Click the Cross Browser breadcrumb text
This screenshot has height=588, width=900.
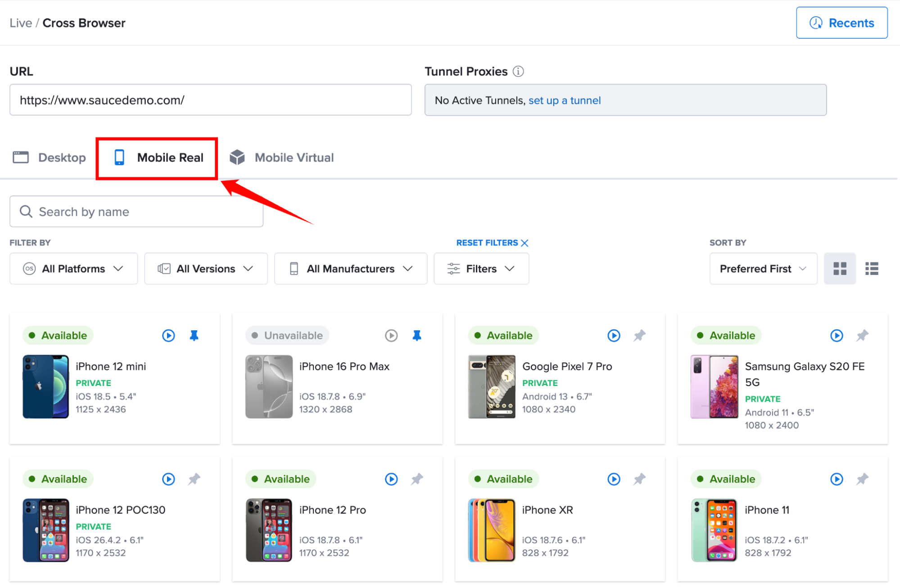point(84,23)
